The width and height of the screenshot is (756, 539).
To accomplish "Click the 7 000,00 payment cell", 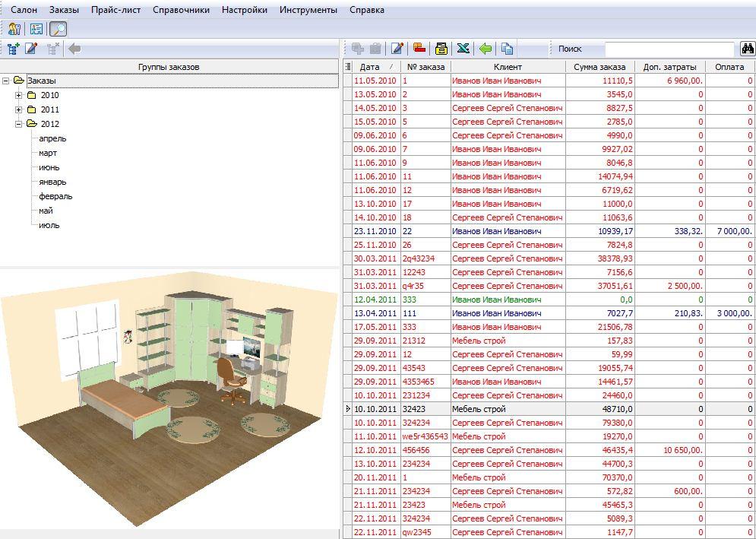I will [730, 231].
